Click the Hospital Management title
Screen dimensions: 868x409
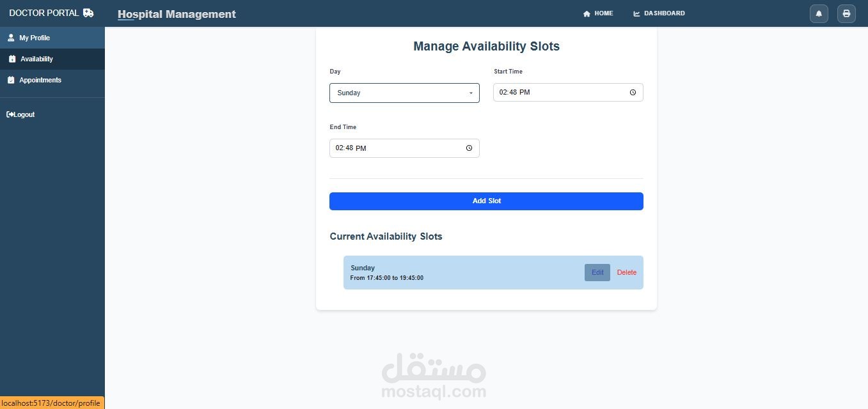coord(177,14)
